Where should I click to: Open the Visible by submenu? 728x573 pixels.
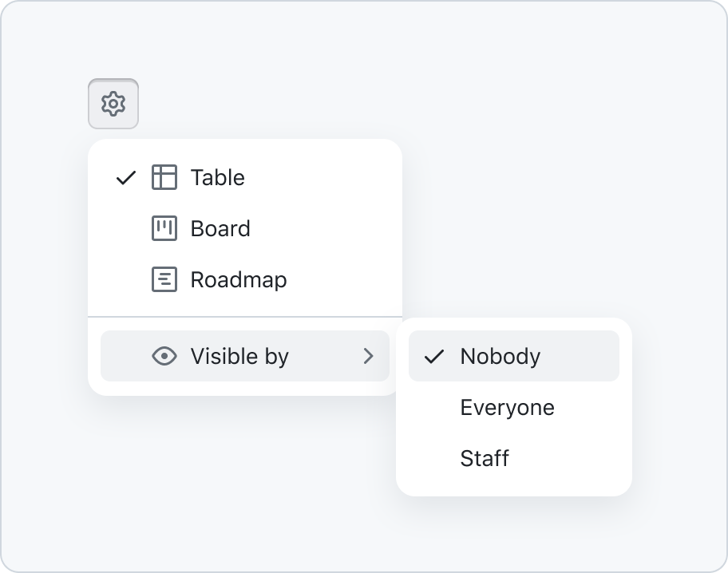[245, 356]
